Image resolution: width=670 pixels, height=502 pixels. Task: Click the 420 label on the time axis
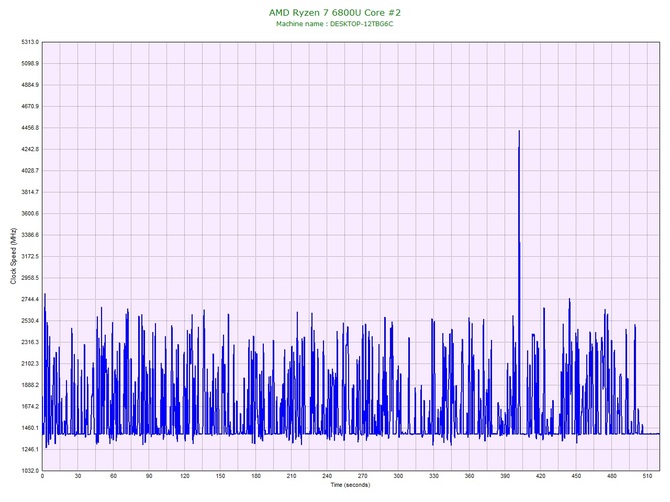click(x=541, y=476)
